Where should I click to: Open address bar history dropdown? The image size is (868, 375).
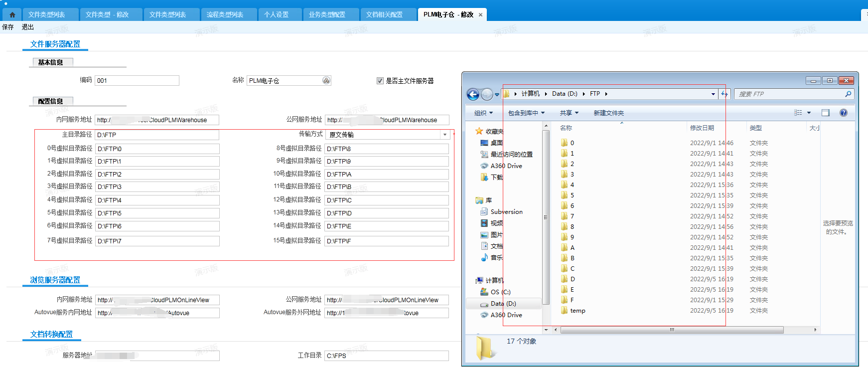[713, 94]
